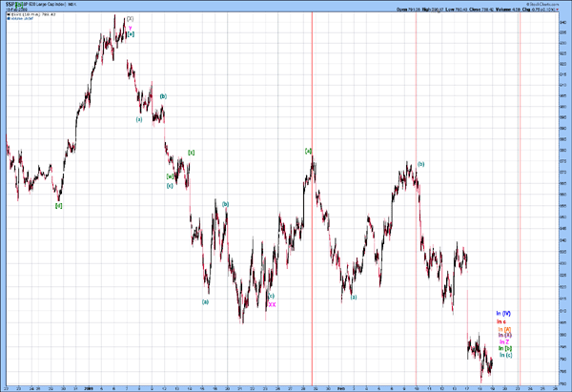
Task: Click the red In c legend entry
Action: [501, 321]
